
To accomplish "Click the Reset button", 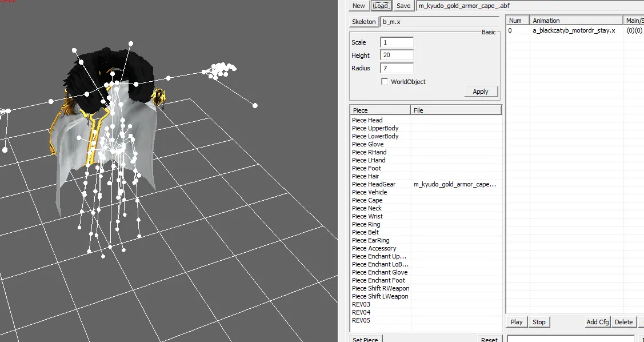I will coord(489,339).
